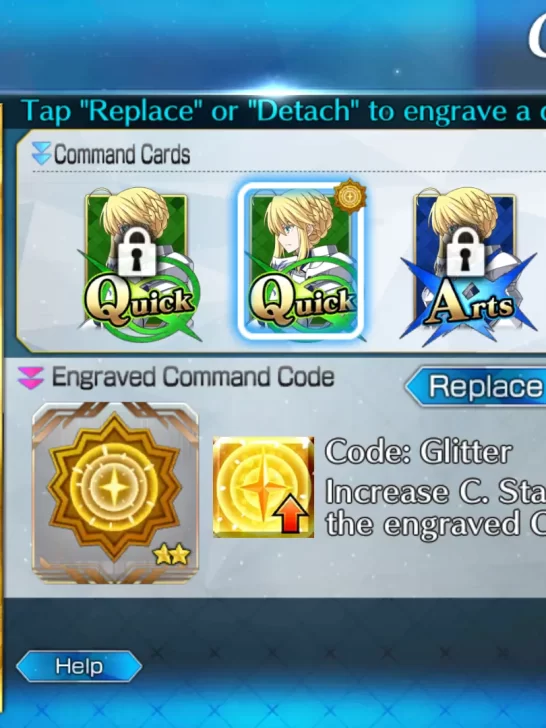Tap the gold code badge on selected Quick card
Image resolution: width=546 pixels, height=728 pixels.
tap(350, 197)
